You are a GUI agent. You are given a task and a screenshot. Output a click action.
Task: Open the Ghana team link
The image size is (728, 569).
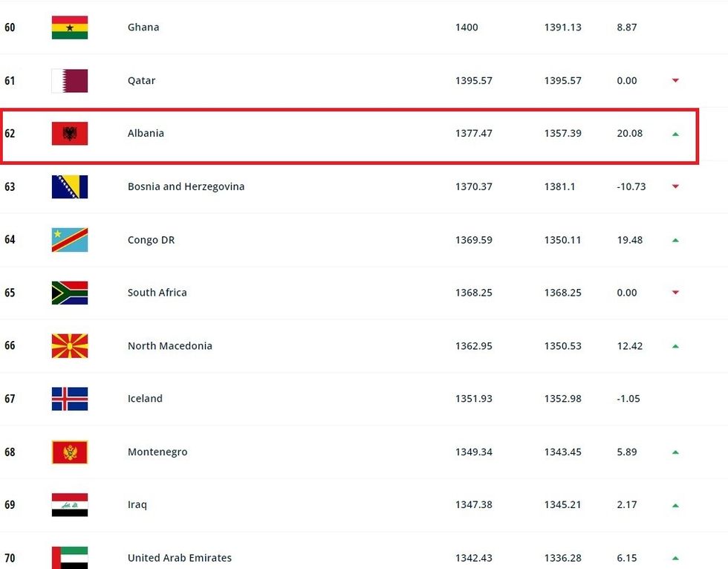click(143, 27)
